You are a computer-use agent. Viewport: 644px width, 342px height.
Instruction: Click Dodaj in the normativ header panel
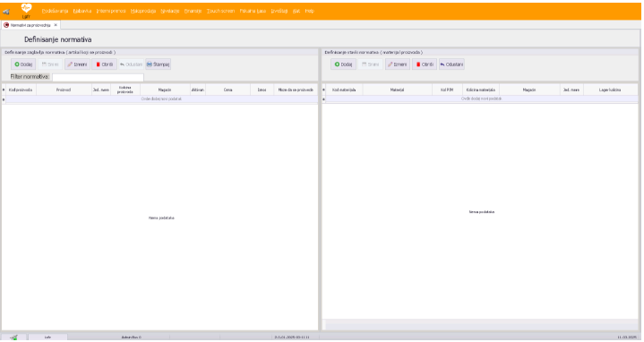tap(23, 64)
